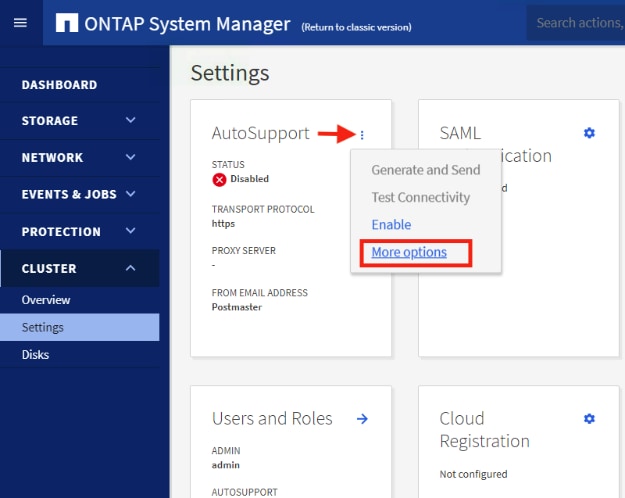This screenshot has height=498, width=625.
Task: Click the Disabled status text
Action: pos(250,179)
